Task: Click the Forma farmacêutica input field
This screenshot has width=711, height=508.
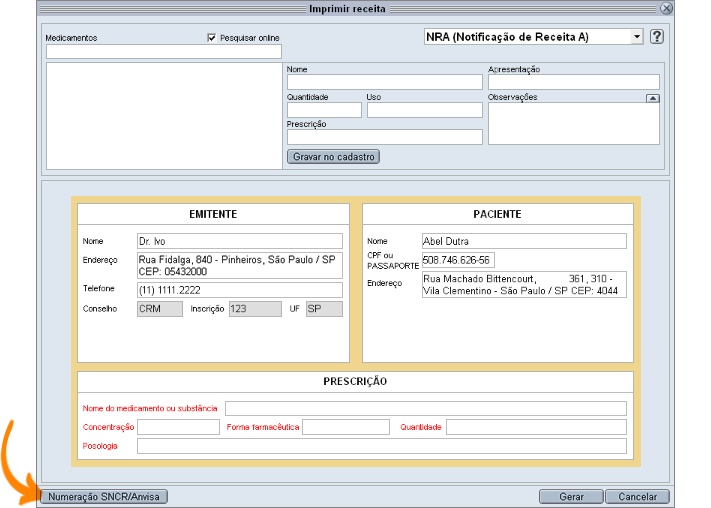Action: (346, 427)
